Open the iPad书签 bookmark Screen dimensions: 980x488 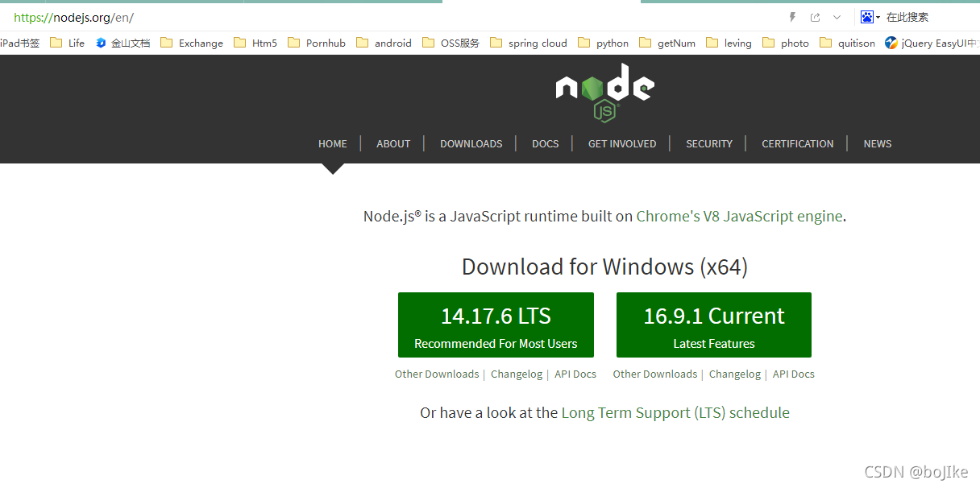(20, 43)
